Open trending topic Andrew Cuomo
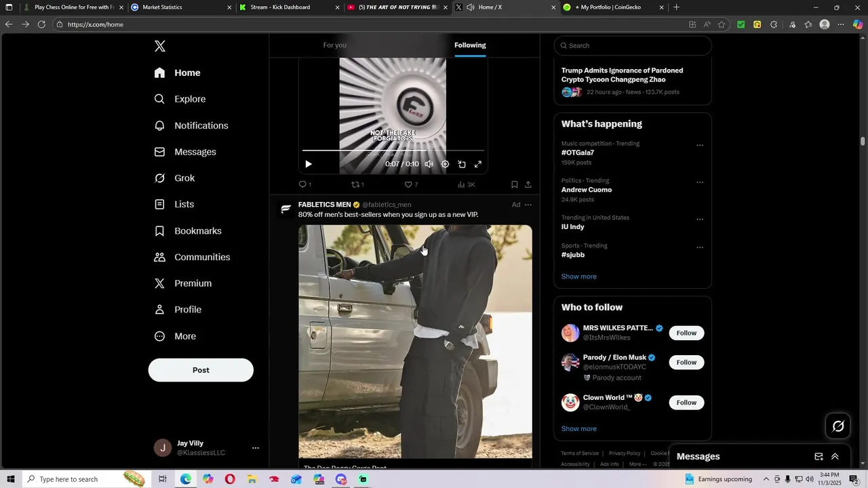The height and width of the screenshot is (488, 868). (587, 190)
